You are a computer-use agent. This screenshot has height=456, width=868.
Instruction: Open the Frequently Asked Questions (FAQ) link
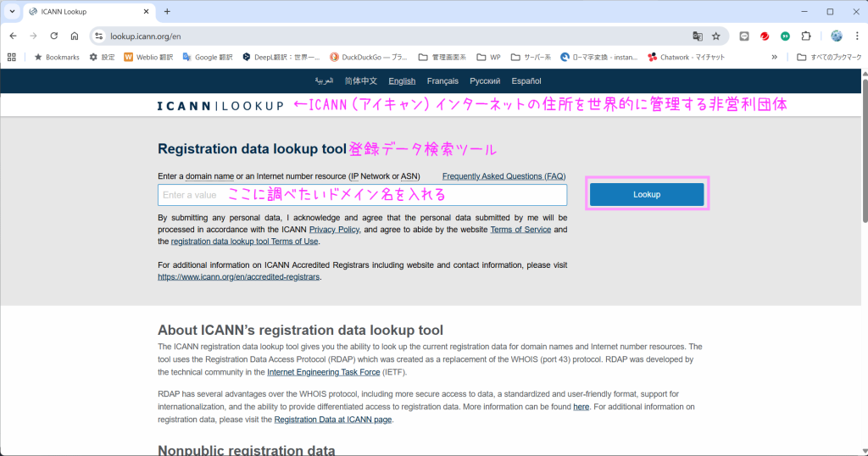point(504,176)
